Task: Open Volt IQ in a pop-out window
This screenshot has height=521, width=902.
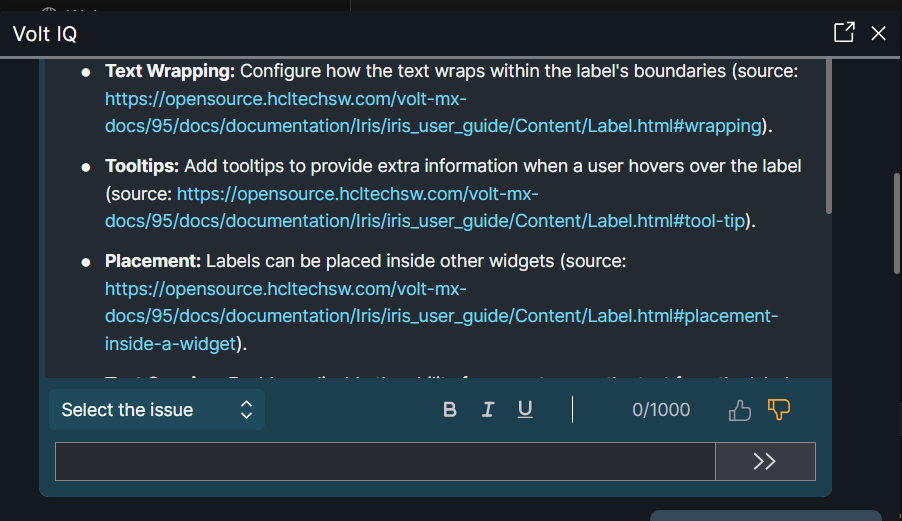Action: click(844, 33)
